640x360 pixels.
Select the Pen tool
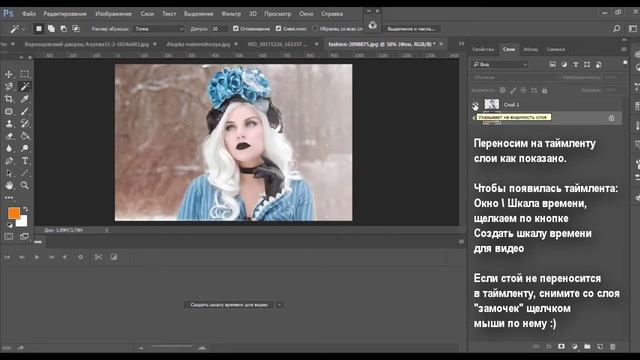tap(9, 161)
